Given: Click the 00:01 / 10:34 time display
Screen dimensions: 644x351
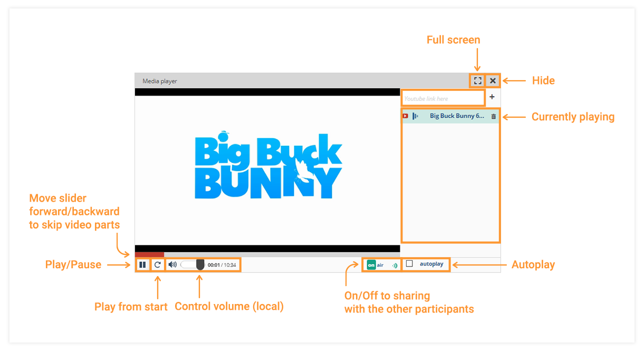Looking at the screenshot, I should (x=222, y=265).
